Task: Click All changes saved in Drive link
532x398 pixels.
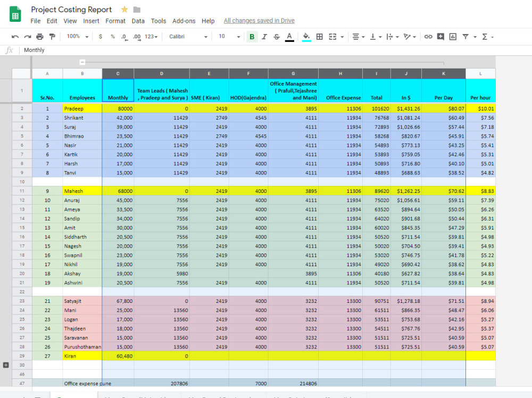Action: pyautogui.click(x=259, y=21)
